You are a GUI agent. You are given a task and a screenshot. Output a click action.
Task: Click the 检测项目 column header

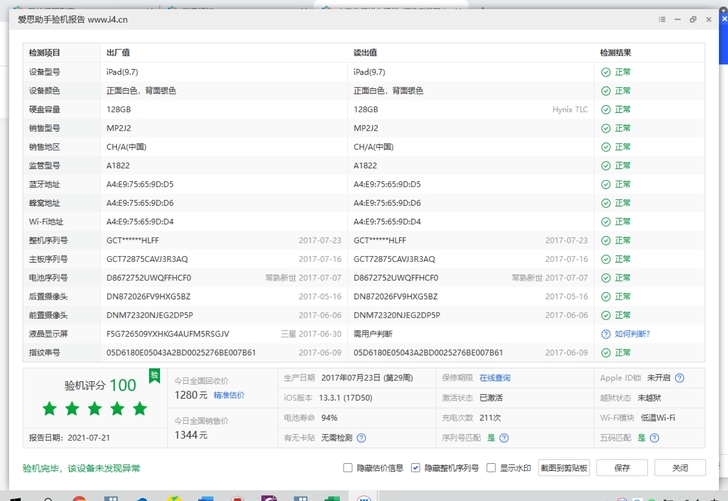(x=45, y=52)
